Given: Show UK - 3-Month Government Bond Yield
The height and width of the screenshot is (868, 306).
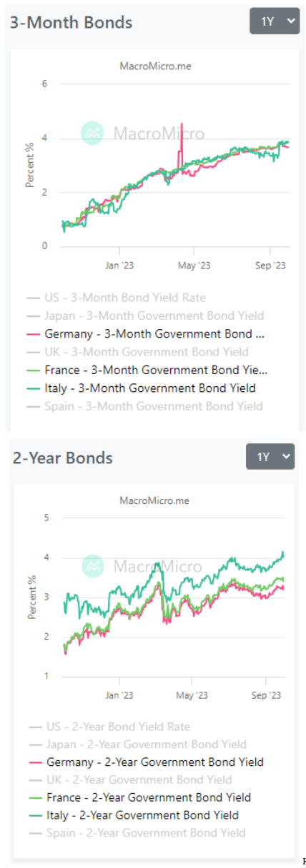Looking at the screenshot, I should 137,352.
